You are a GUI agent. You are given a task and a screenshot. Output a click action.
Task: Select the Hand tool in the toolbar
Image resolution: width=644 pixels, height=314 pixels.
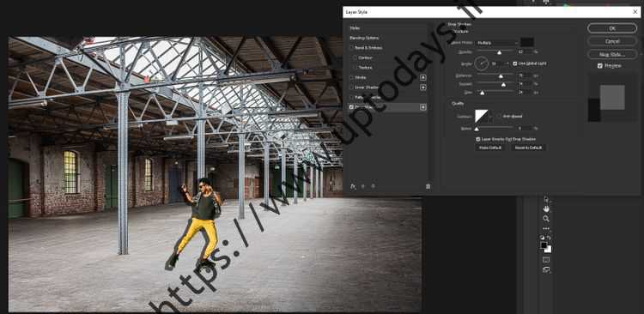coord(546,209)
